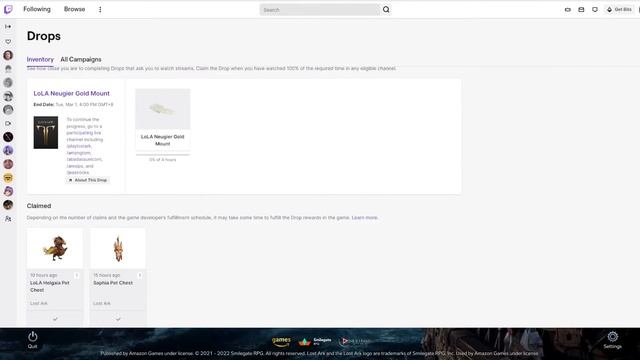Switch to the All Campaigns tab
640x360 pixels.
tap(81, 60)
